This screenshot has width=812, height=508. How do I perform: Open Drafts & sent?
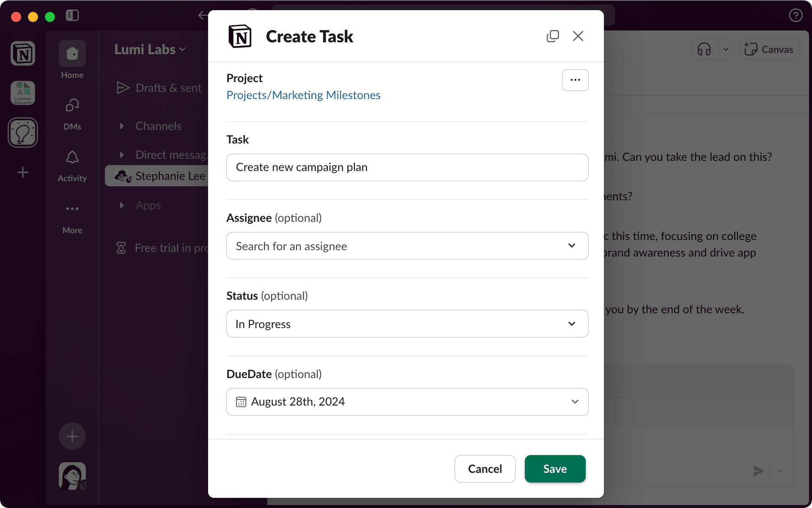tap(168, 88)
